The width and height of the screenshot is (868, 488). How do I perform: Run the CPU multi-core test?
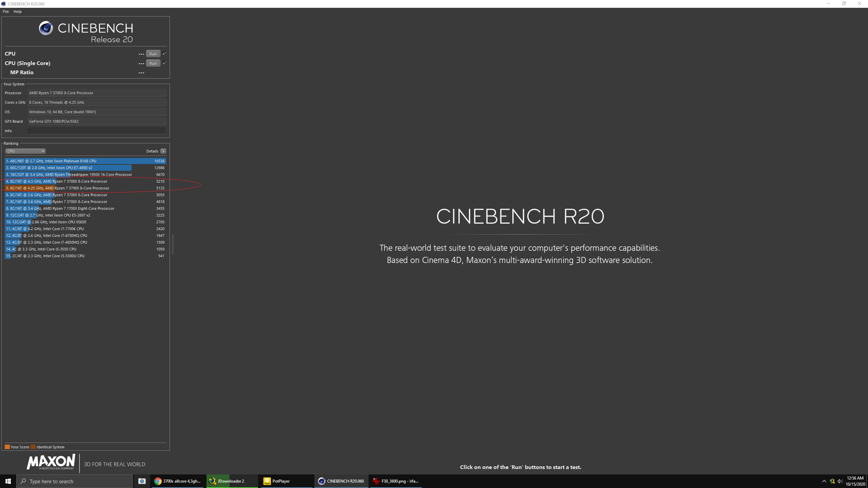pyautogui.click(x=153, y=54)
